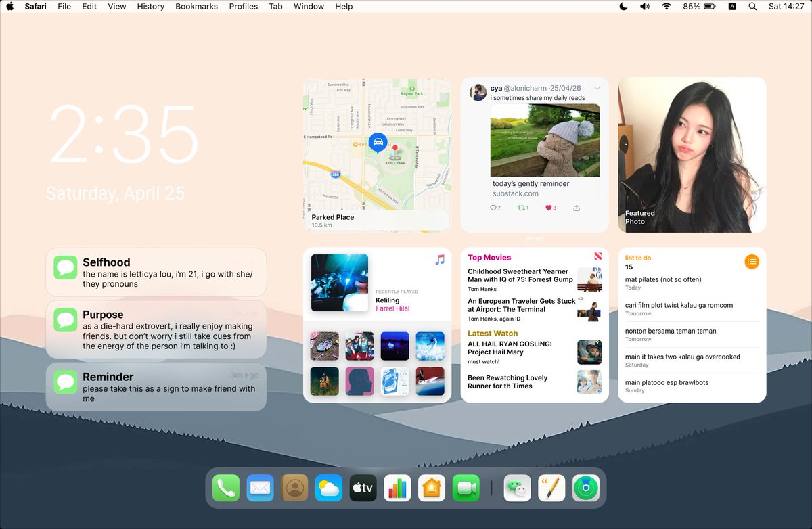The width and height of the screenshot is (812, 529).
Task: Select album with heart-shaped lockets cover
Action: point(325,346)
